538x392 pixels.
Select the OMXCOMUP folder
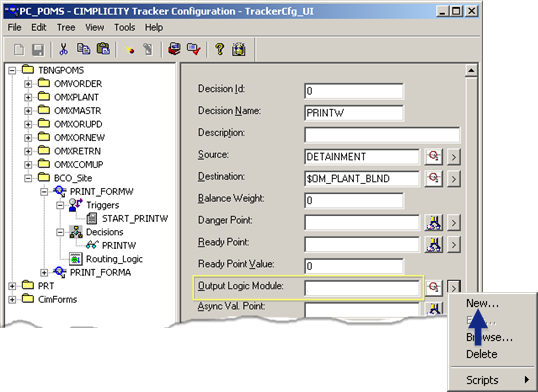click(x=78, y=165)
